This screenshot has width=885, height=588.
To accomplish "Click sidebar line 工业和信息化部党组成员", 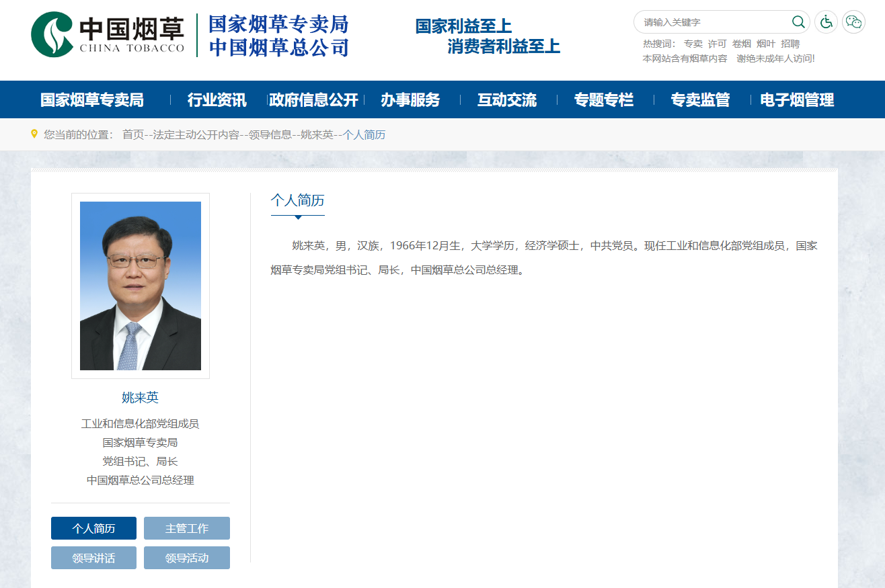I will point(141,424).
